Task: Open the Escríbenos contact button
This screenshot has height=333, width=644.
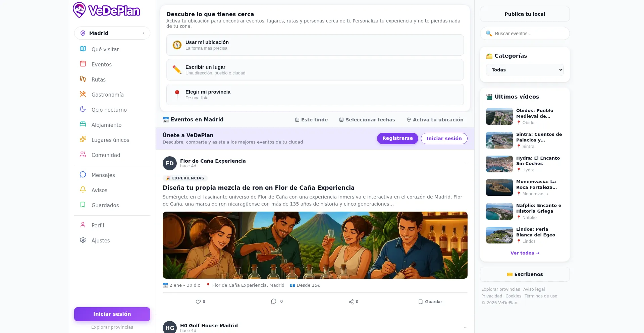Action: point(525,274)
